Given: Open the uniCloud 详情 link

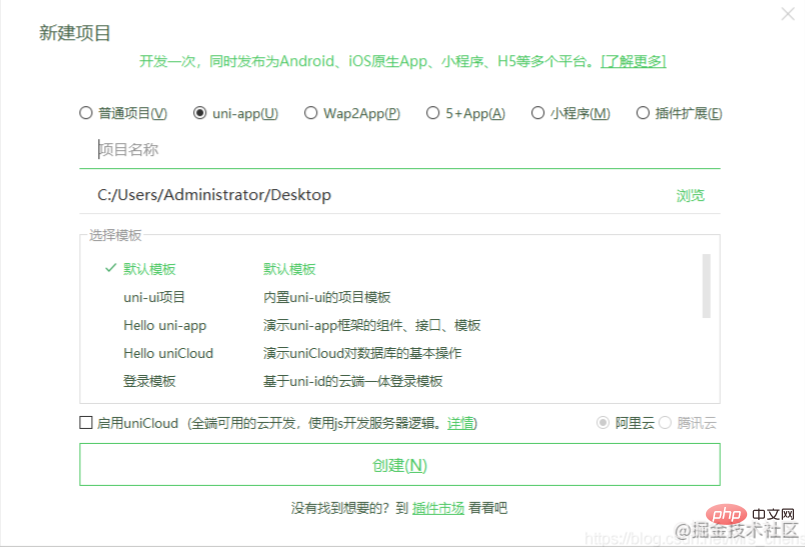Looking at the screenshot, I should tap(461, 423).
